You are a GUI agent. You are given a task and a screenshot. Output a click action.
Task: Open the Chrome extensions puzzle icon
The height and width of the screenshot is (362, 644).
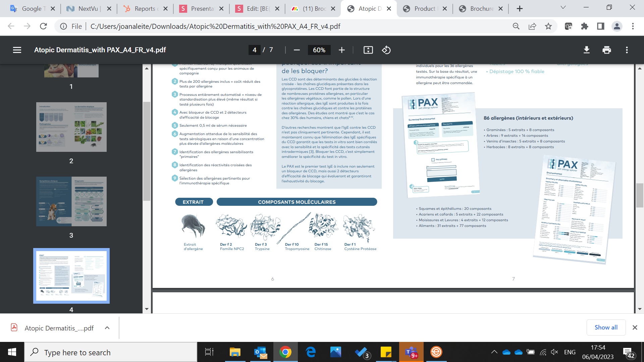coord(584,26)
